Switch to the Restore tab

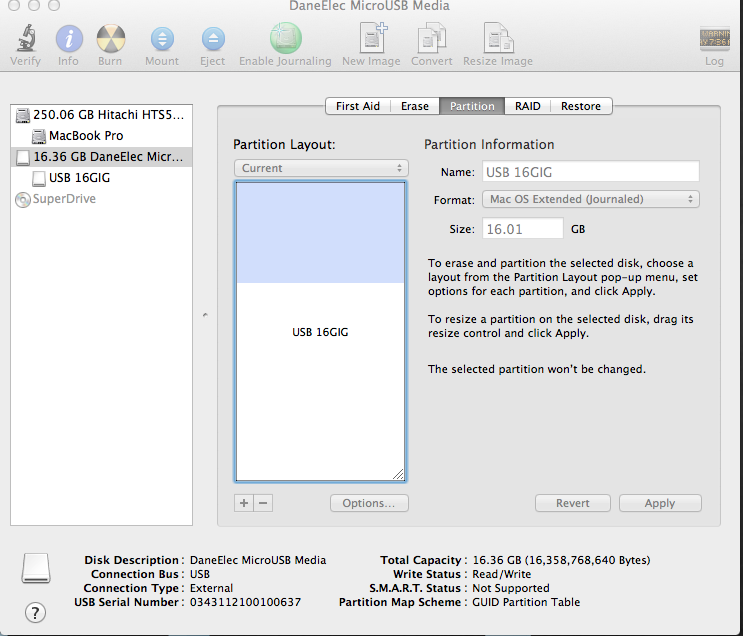coord(581,106)
